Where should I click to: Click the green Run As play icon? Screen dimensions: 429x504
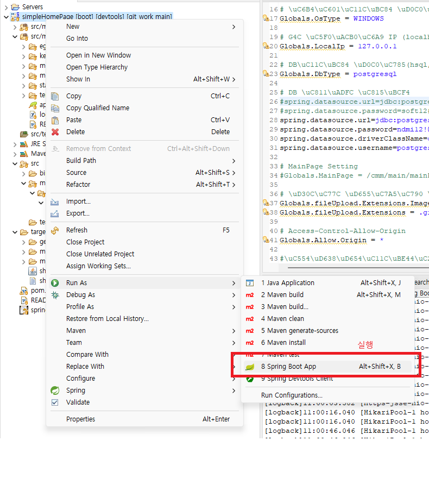(55, 283)
